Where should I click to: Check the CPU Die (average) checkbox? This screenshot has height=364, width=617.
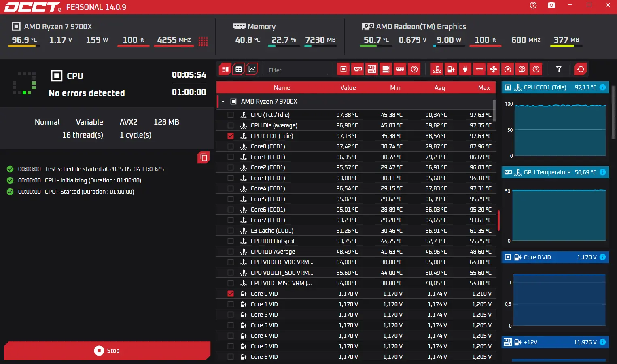click(x=231, y=125)
